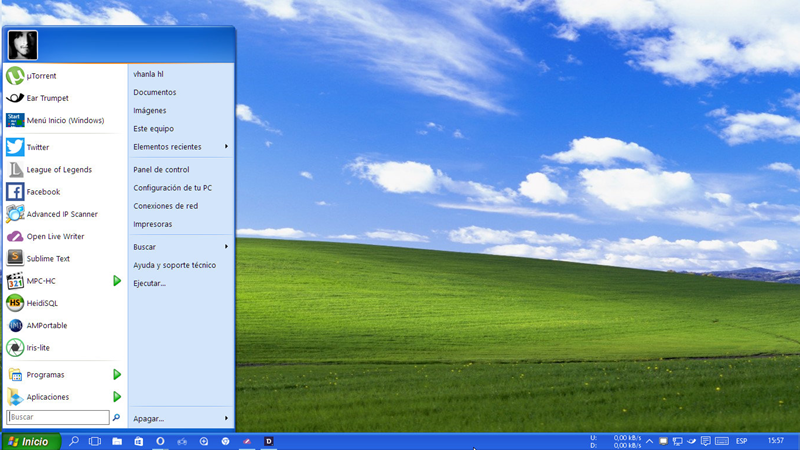The height and width of the screenshot is (450, 800).
Task: Open network tray icon
Action: [677, 441]
